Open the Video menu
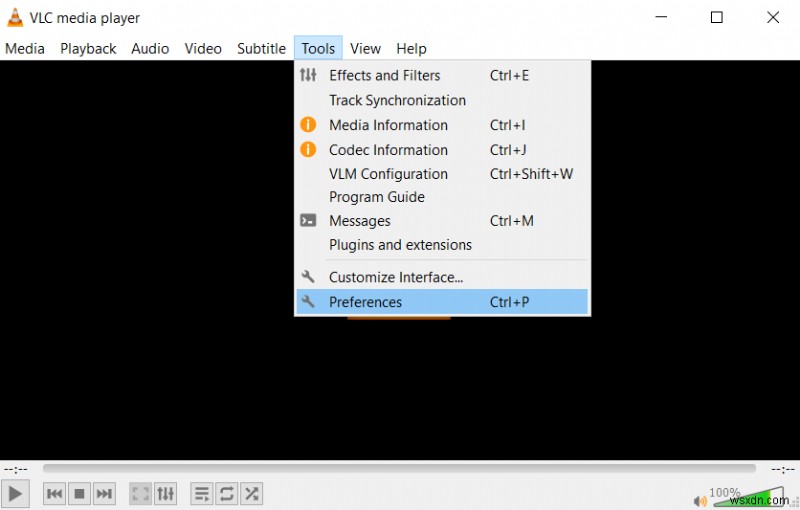 tap(203, 48)
